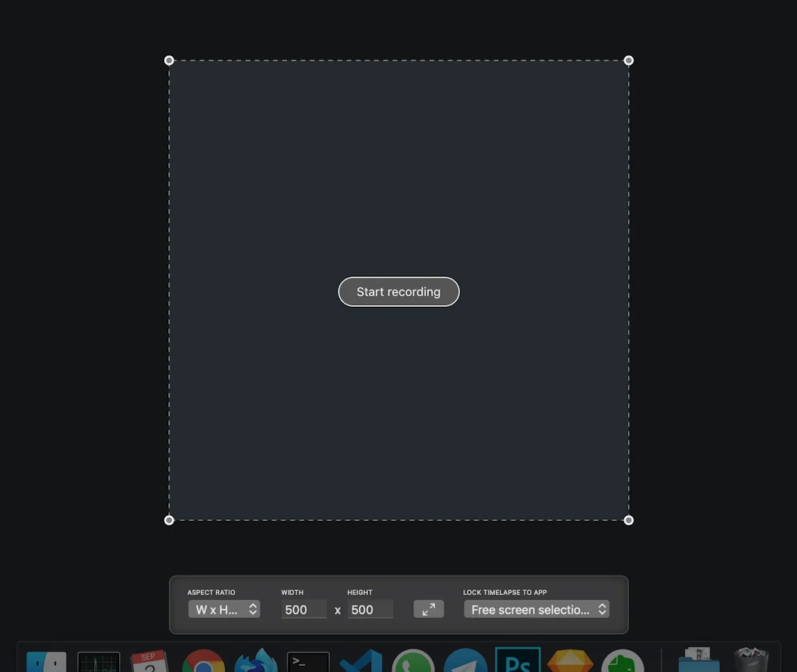797x672 pixels.
Task: Expand the Free screen selection chooser
Action: [x=536, y=609]
